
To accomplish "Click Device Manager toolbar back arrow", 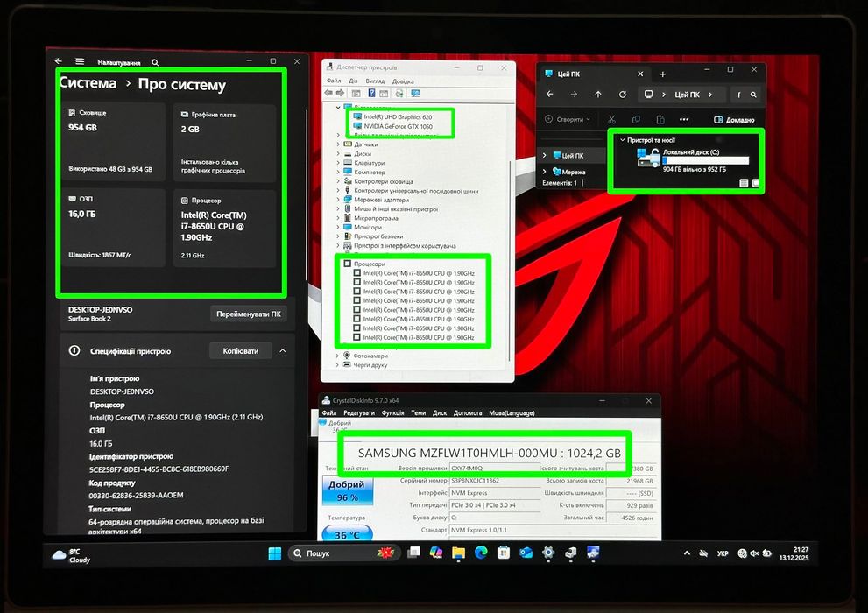I will pos(328,93).
